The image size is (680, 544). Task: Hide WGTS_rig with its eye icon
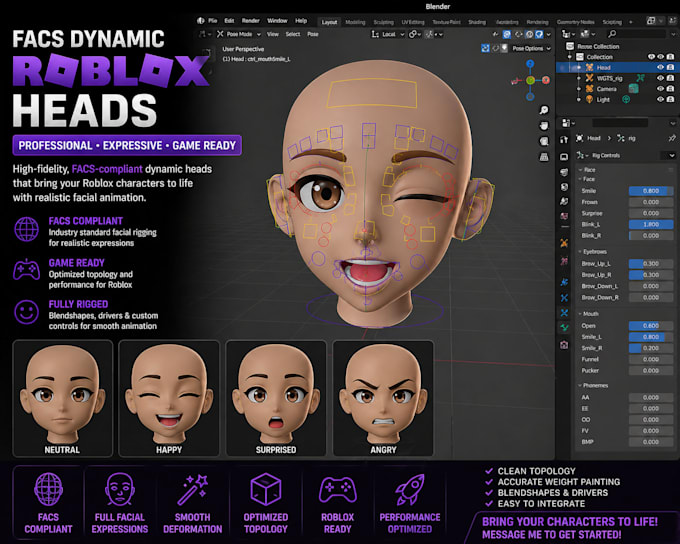point(660,79)
